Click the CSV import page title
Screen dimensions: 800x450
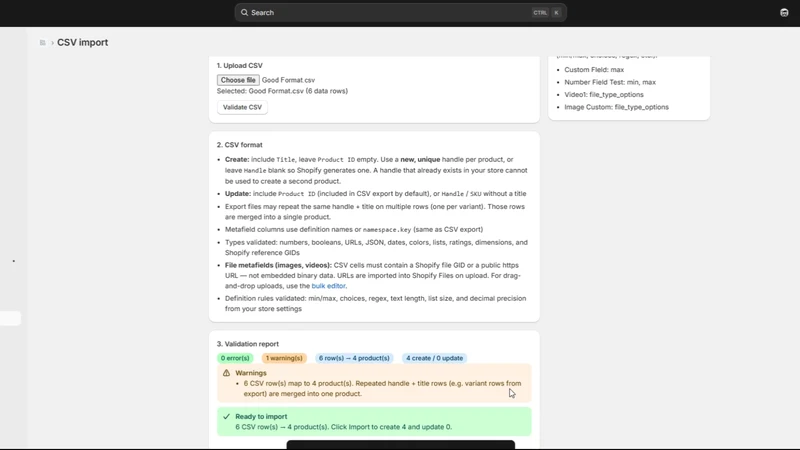[83, 42]
